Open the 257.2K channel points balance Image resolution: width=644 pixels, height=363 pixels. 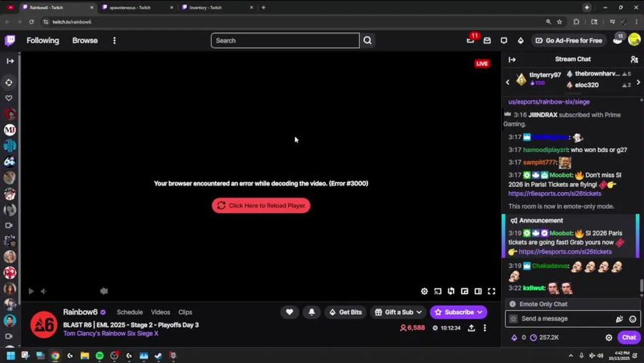click(544, 338)
